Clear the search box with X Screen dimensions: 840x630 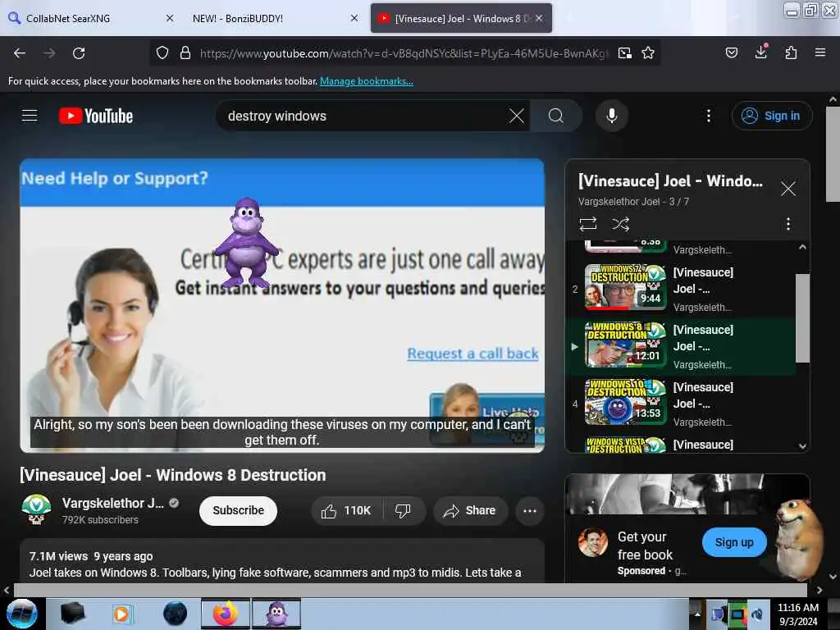pyautogui.click(x=517, y=116)
